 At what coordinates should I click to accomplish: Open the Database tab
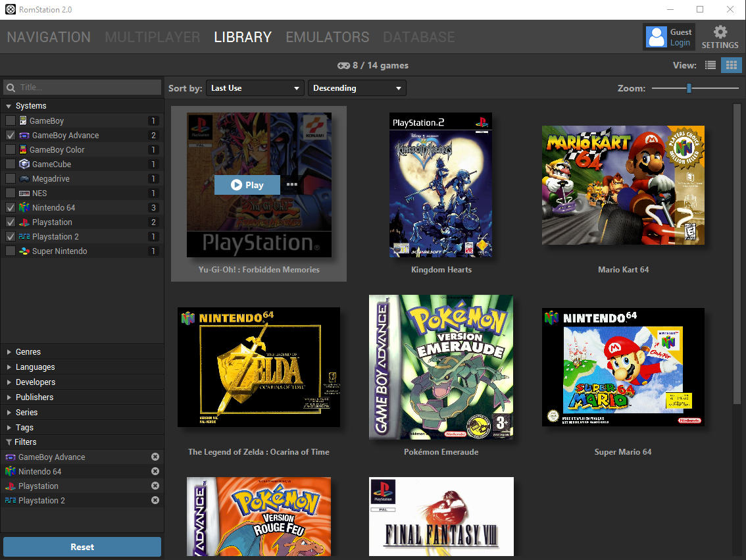tap(418, 37)
